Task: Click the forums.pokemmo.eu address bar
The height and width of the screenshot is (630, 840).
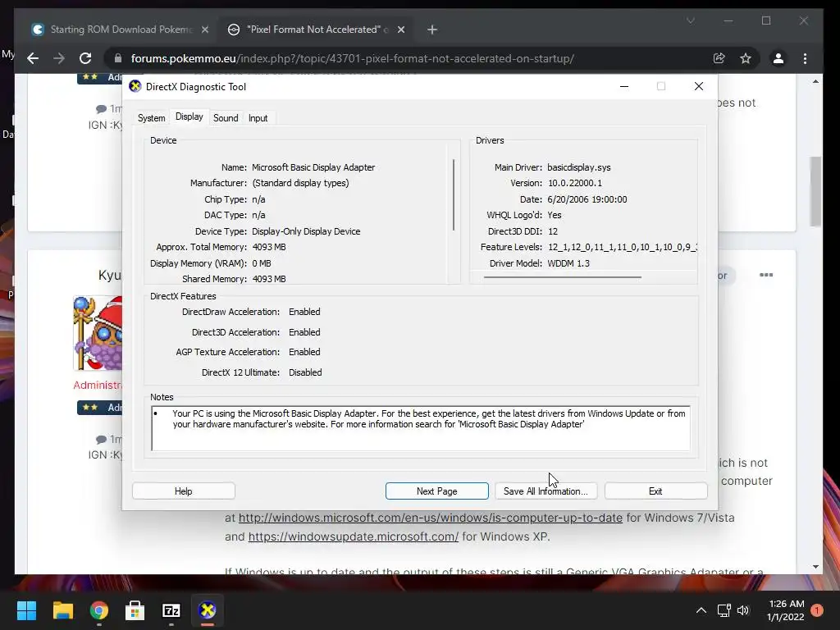Action: (x=353, y=58)
